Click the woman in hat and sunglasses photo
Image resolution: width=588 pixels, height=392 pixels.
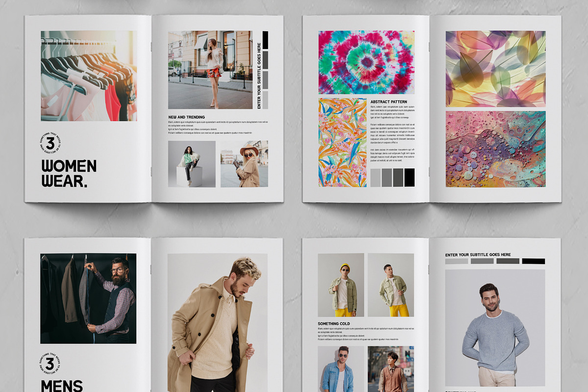(x=244, y=164)
